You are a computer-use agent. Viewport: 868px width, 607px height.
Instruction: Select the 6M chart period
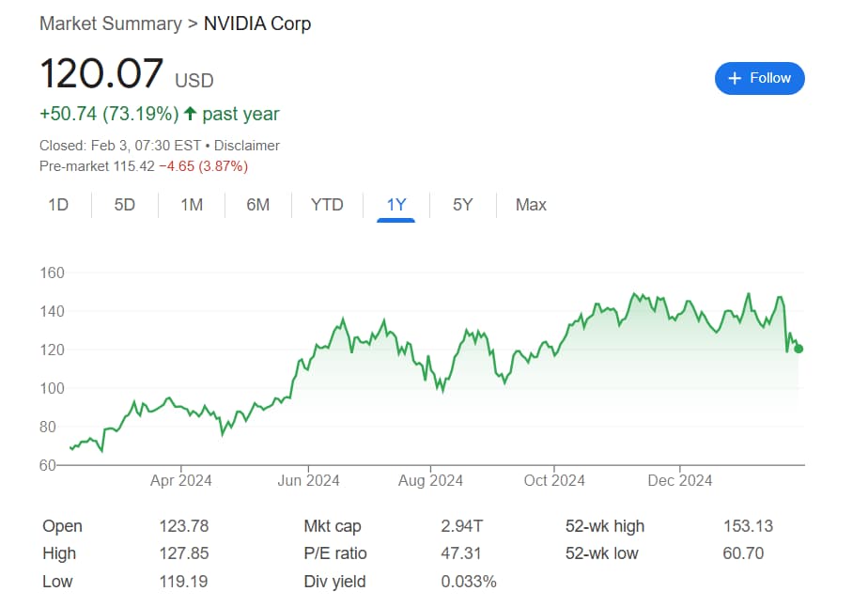pyautogui.click(x=257, y=204)
